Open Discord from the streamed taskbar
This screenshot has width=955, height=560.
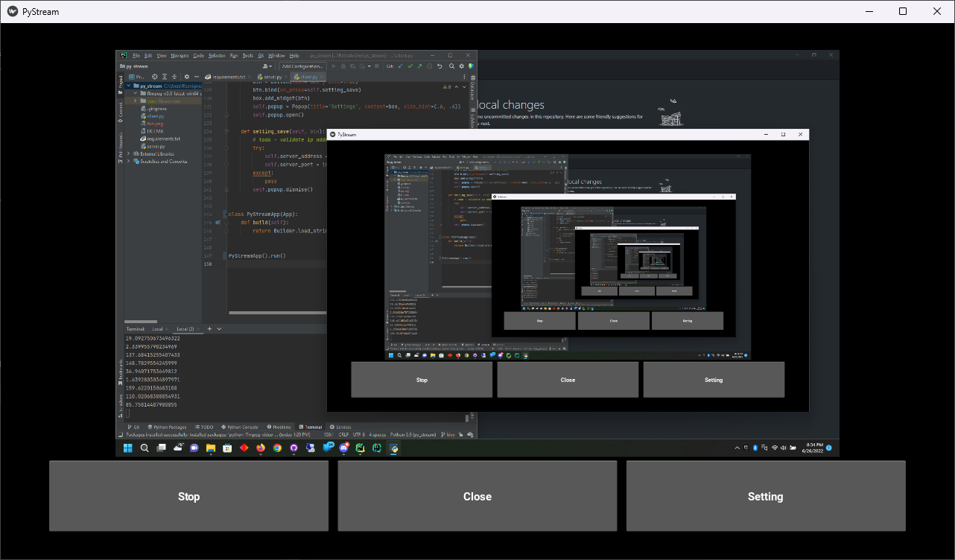343,448
